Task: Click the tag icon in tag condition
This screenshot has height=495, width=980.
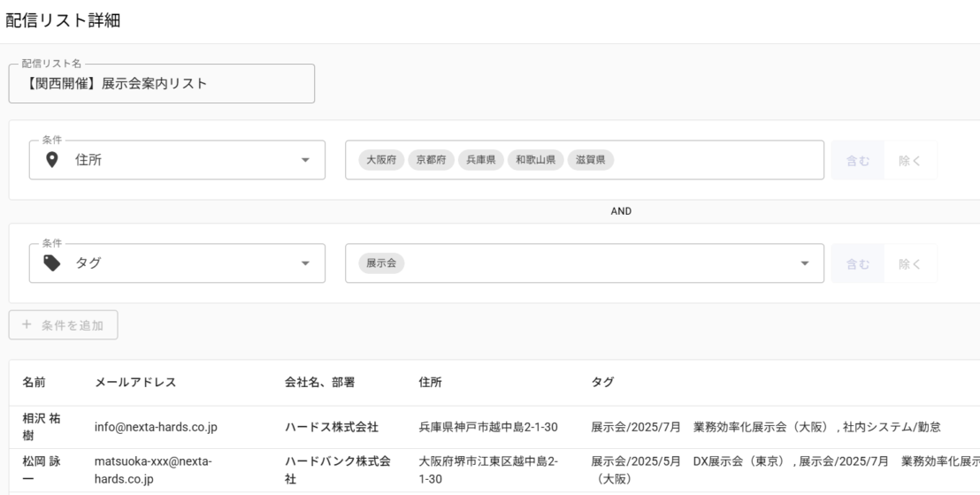Action: tap(52, 263)
